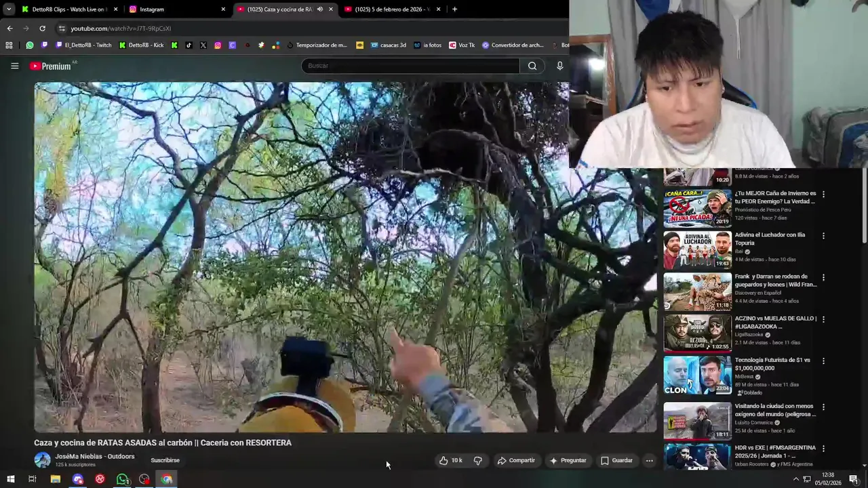Click the main video player frame

pyautogui.click(x=345, y=257)
